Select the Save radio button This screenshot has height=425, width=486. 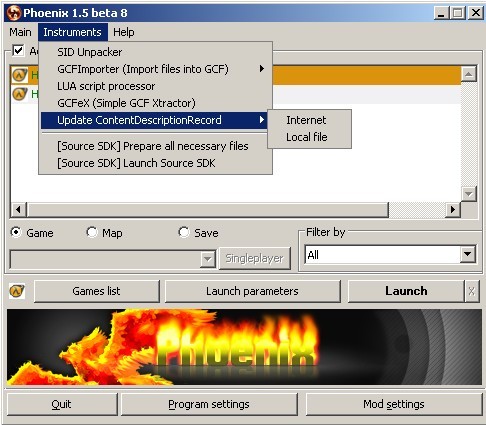coord(183,232)
